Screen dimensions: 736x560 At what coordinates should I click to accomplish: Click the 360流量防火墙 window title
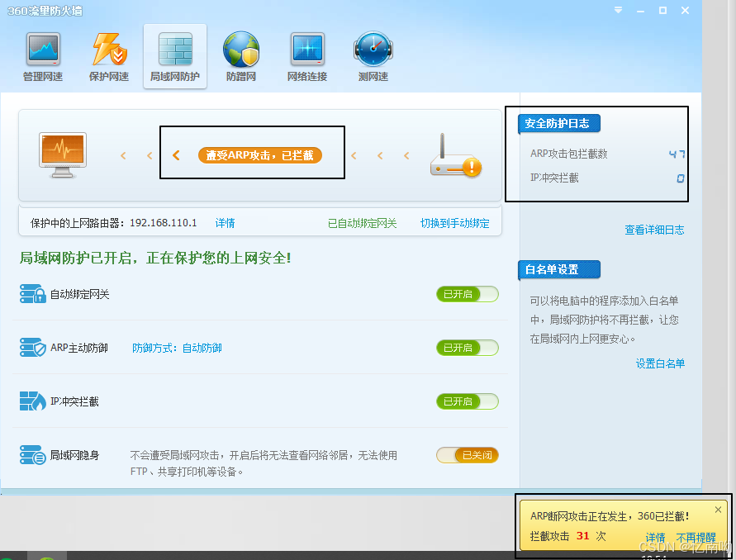(x=45, y=11)
